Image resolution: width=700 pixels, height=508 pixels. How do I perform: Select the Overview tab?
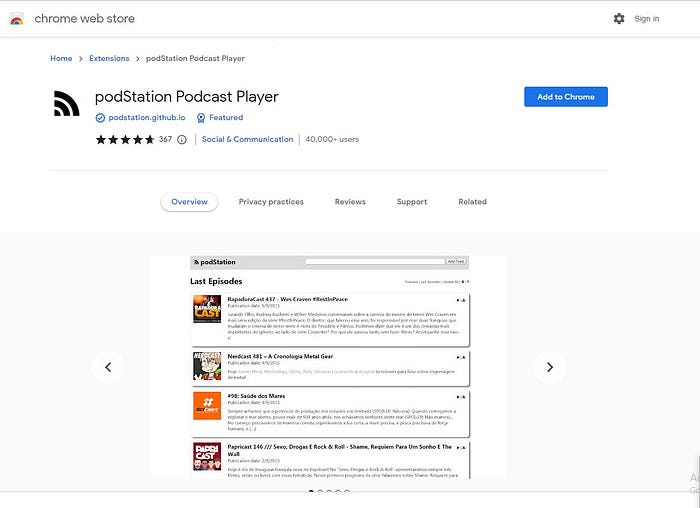tap(189, 202)
